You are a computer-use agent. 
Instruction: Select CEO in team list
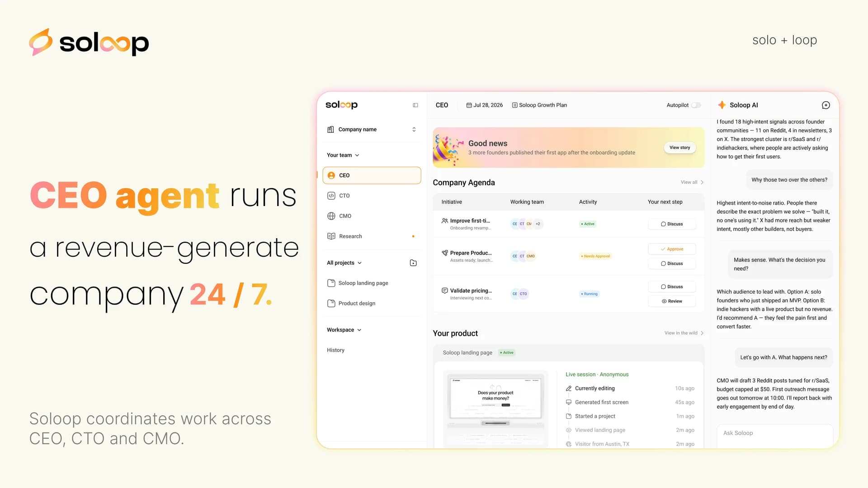[x=372, y=175]
